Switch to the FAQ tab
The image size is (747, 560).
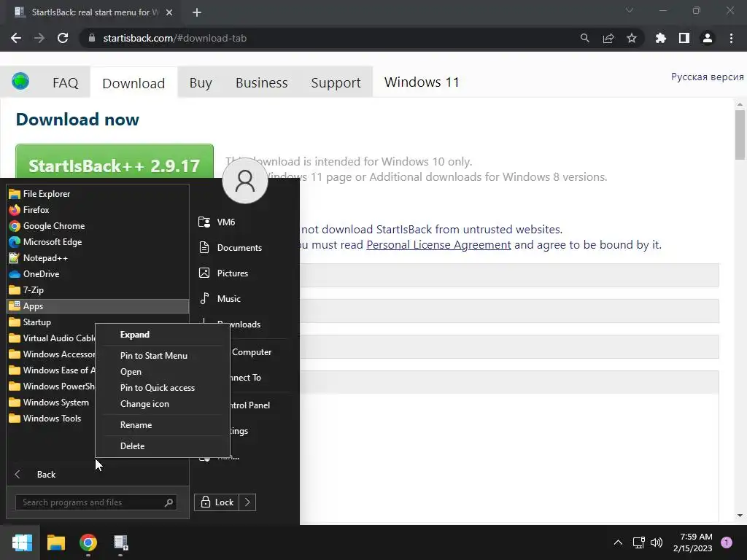[x=65, y=83]
